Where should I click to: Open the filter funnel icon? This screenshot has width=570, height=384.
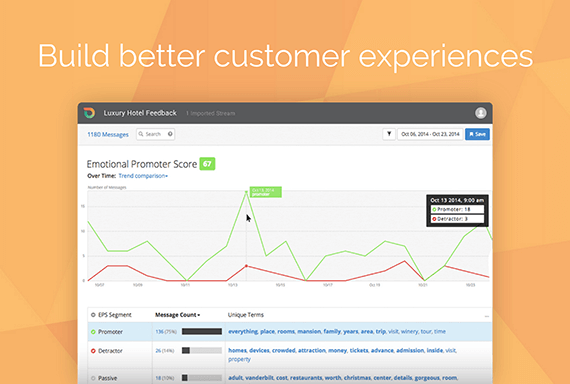[x=389, y=134]
